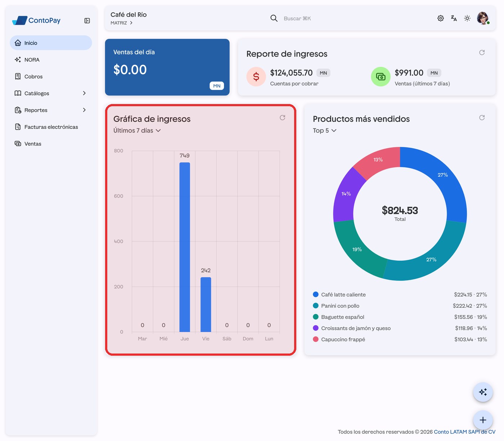The height and width of the screenshot is (441, 504).
Task: Click Panini con pollo legend entry
Action: click(400, 306)
